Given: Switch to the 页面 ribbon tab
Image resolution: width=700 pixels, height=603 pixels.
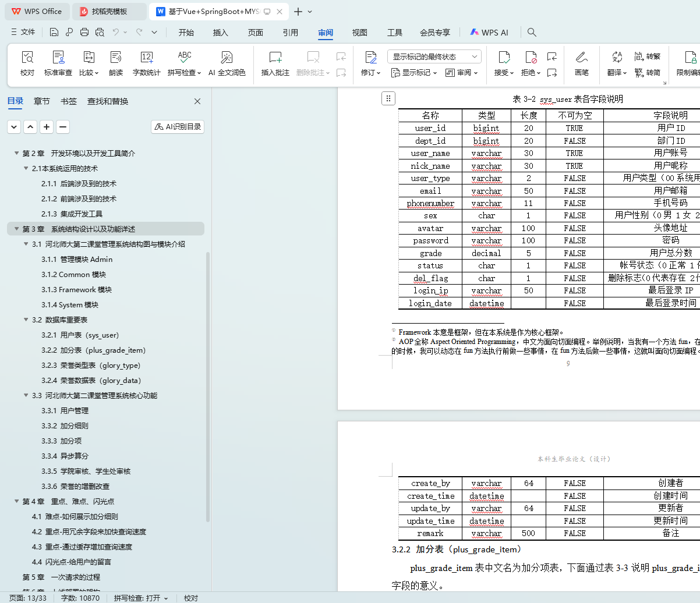Looking at the screenshot, I should (256, 33).
